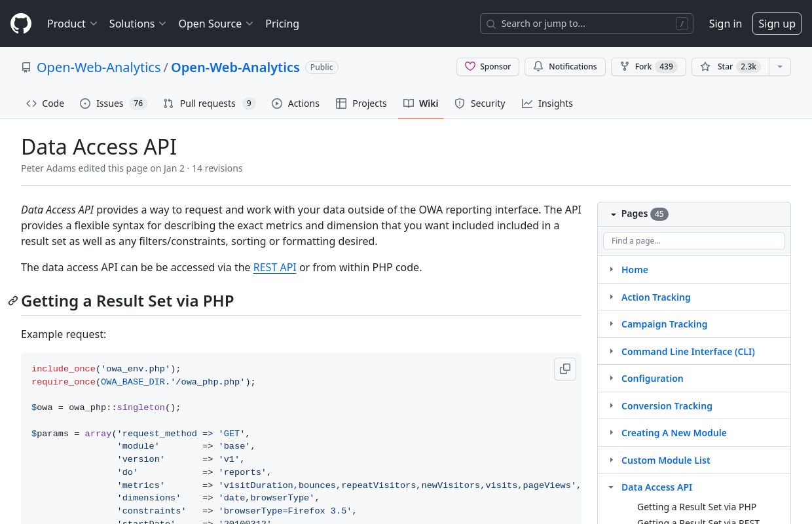The height and width of the screenshot is (524, 812).
Task: Click the fork icon on Fork button
Action: click(x=625, y=67)
